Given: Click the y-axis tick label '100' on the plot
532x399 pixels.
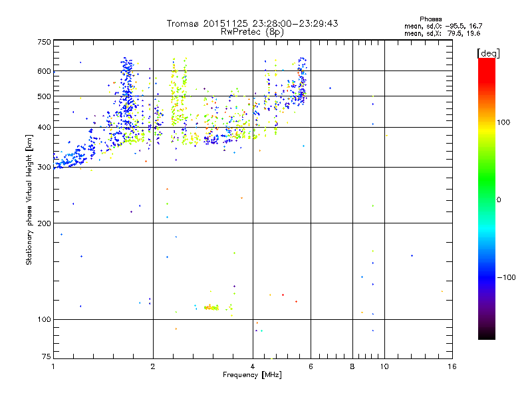Looking at the screenshot, I should coord(44,320).
